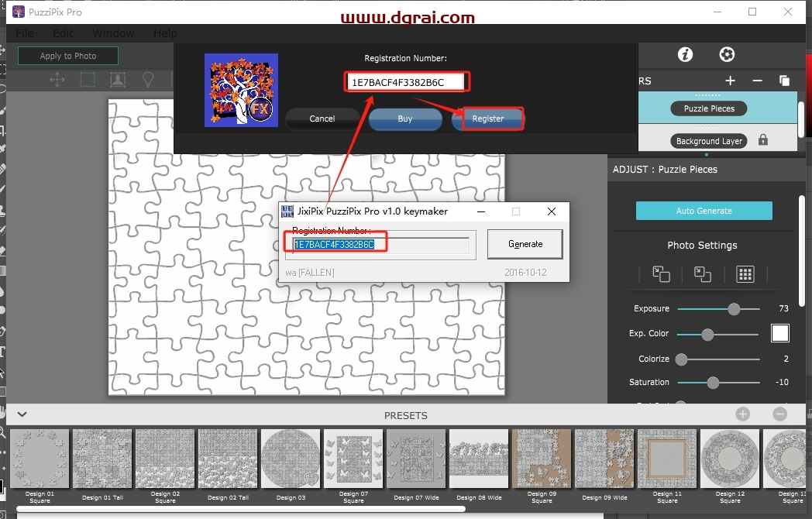The width and height of the screenshot is (812, 519).
Task: Click the grid icon under Photo Settings
Action: tap(745, 273)
